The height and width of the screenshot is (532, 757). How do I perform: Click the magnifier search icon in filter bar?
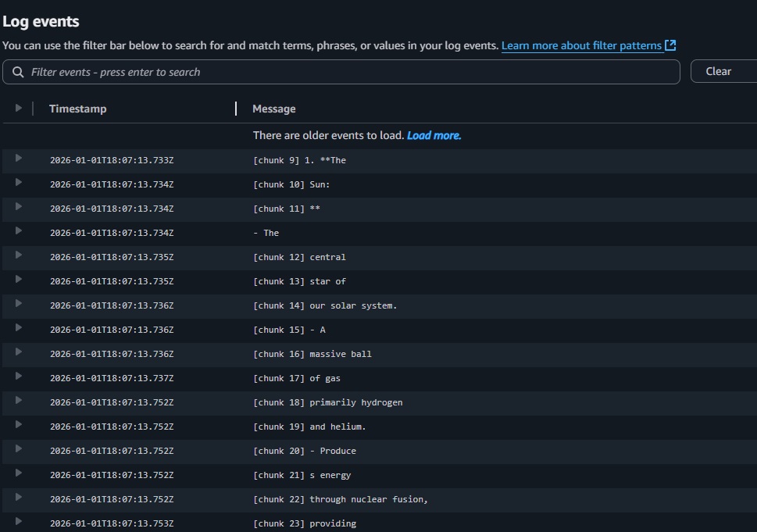click(x=18, y=72)
